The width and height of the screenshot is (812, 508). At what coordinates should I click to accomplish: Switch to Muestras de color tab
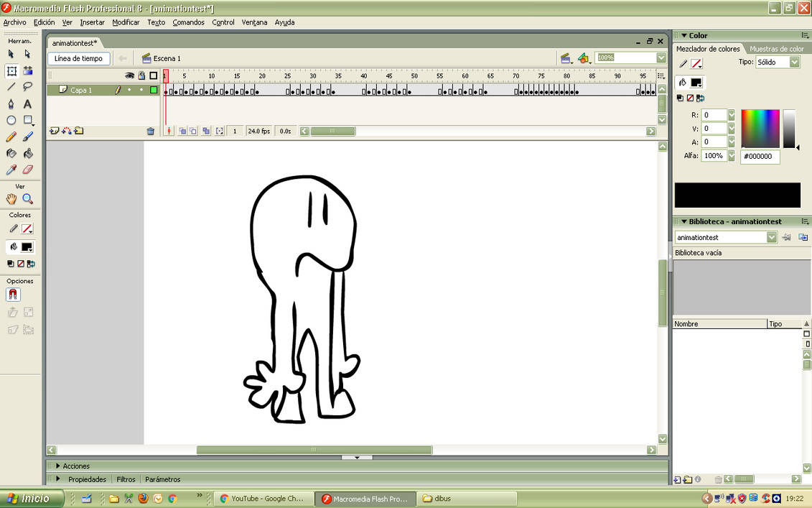pos(777,49)
